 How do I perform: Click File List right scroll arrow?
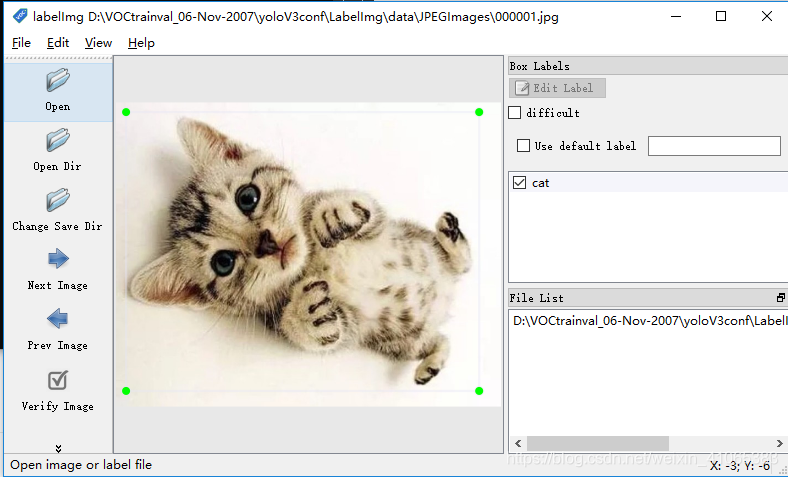pos(779,443)
